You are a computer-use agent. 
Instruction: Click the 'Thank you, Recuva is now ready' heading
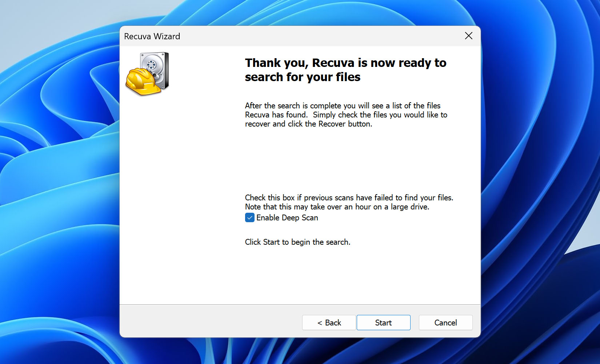[345, 70]
